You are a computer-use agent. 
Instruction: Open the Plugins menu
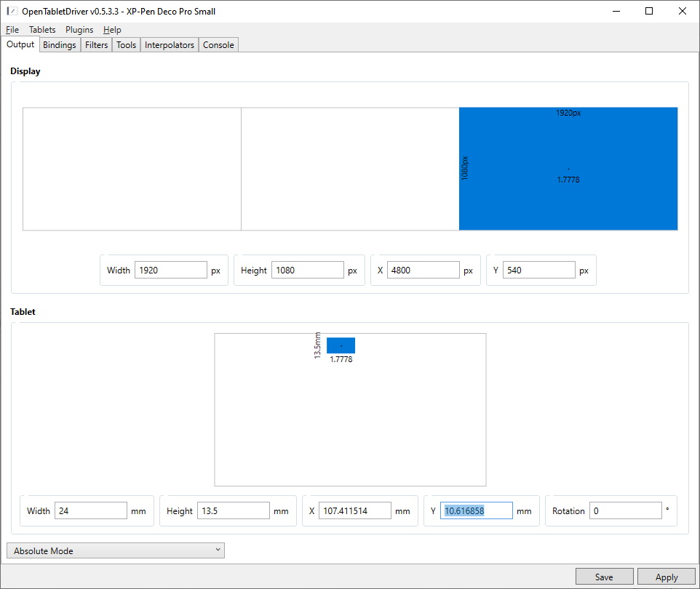tap(79, 30)
